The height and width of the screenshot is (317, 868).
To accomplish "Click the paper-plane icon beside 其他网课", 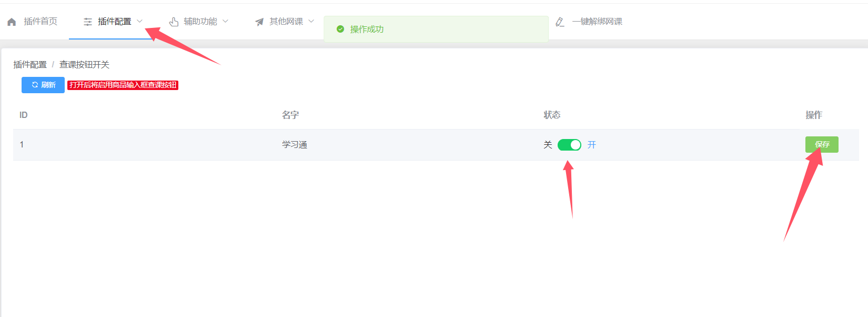I will pyautogui.click(x=259, y=22).
